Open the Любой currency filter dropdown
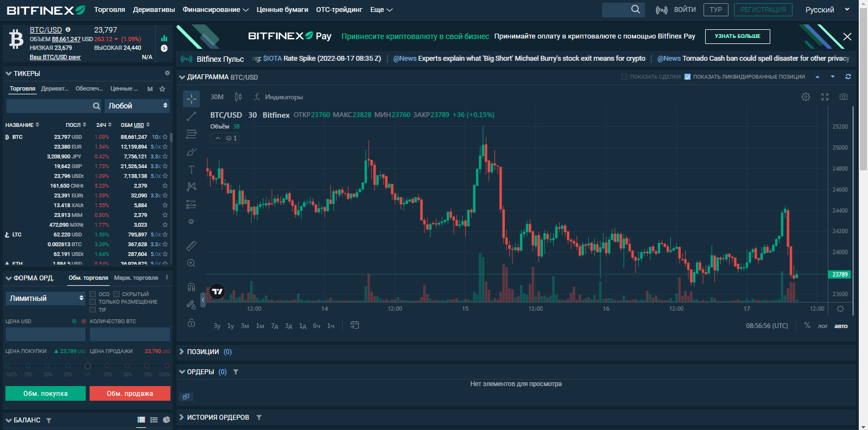This screenshot has width=868, height=430. click(137, 106)
